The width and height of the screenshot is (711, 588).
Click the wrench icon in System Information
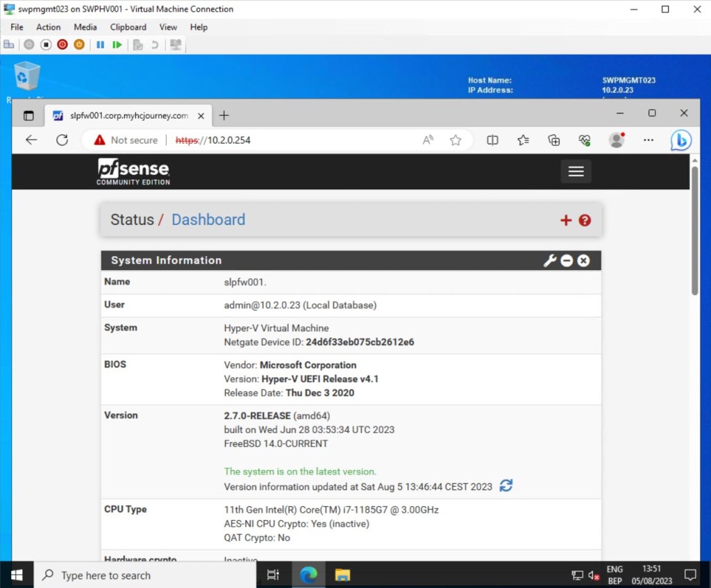(549, 260)
